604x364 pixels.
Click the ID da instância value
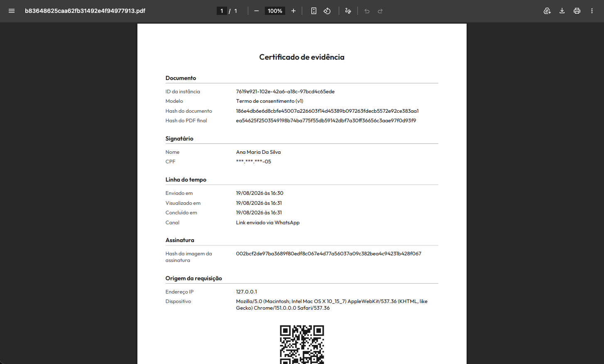tap(285, 92)
